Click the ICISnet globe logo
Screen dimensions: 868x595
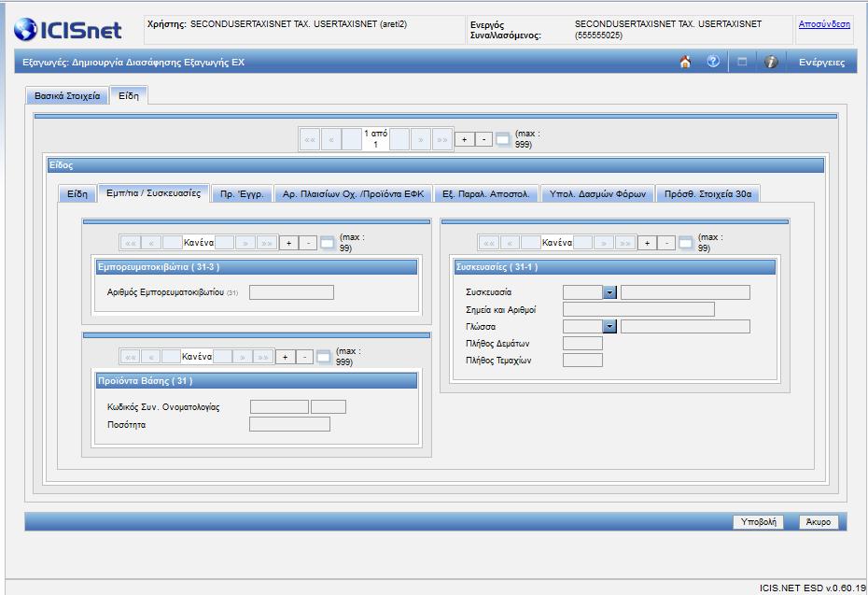click(x=25, y=29)
